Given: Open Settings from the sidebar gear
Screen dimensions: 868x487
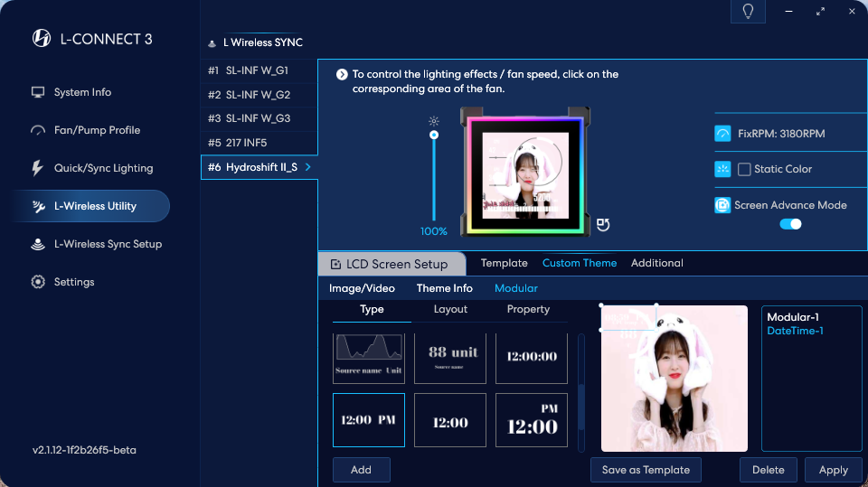Looking at the screenshot, I should click(38, 282).
